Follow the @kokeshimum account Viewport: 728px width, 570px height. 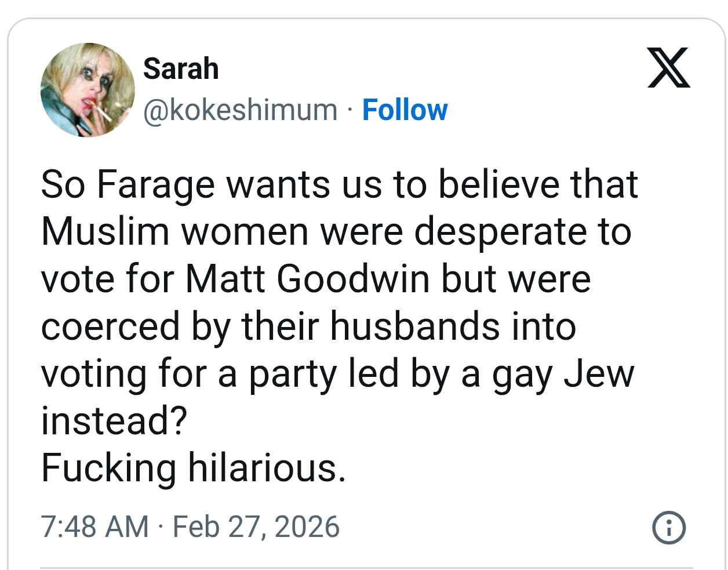point(405,110)
